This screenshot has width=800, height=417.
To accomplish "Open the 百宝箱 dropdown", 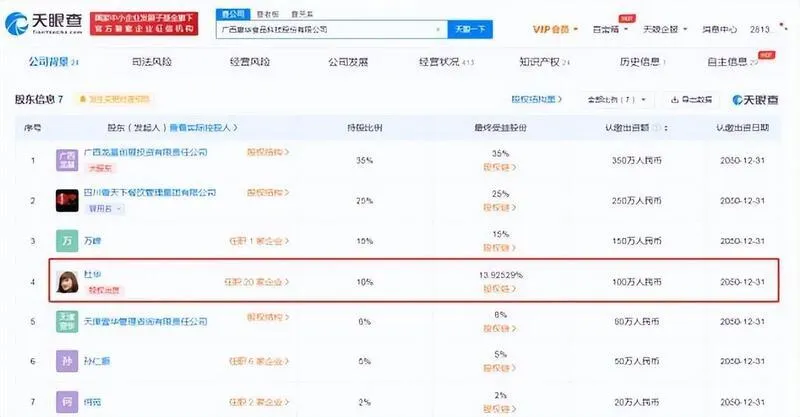I will point(610,29).
